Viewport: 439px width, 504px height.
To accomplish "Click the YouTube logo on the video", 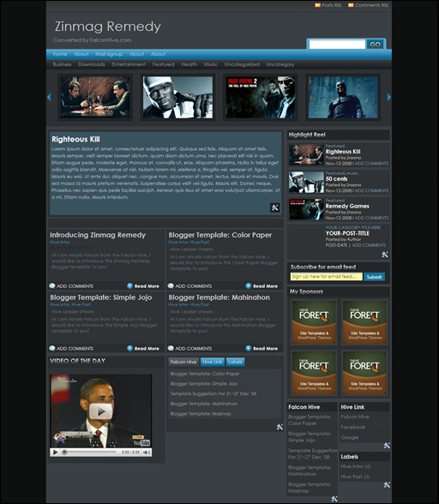I will [x=141, y=443].
